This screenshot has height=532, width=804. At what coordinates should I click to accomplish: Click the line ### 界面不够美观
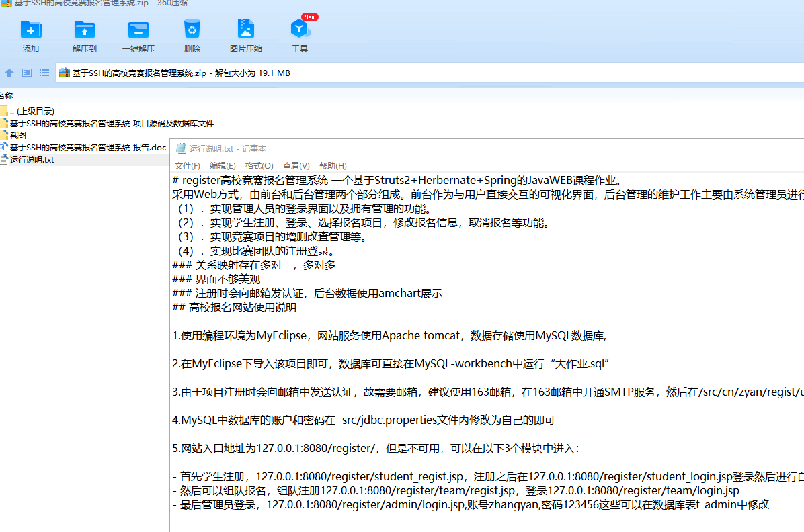coord(216,279)
